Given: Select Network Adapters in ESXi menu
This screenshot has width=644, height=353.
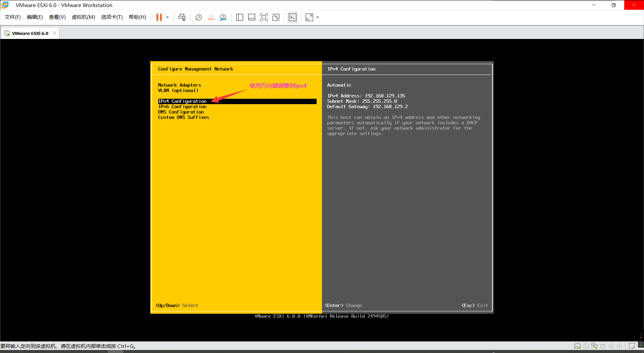Looking at the screenshot, I should point(179,85).
